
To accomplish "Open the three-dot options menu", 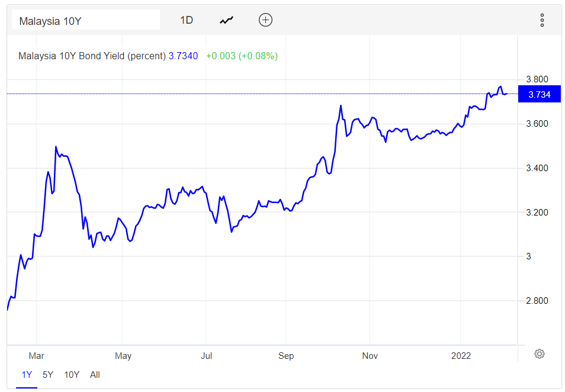I will click(542, 20).
